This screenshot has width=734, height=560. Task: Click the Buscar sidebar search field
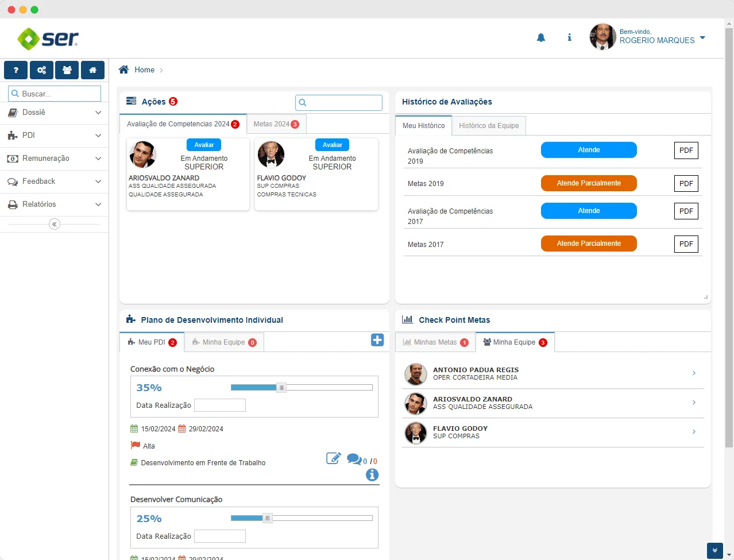pyautogui.click(x=55, y=94)
